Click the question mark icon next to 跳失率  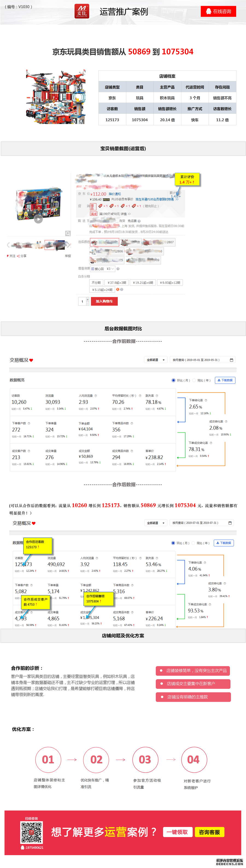coord(157,396)
